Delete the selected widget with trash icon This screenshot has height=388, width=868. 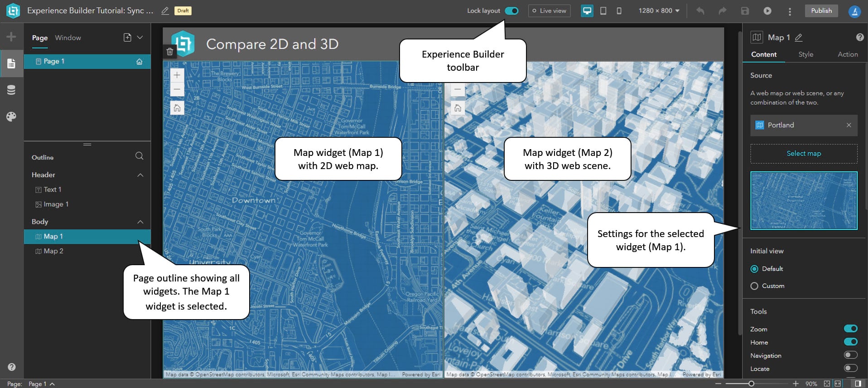click(169, 52)
